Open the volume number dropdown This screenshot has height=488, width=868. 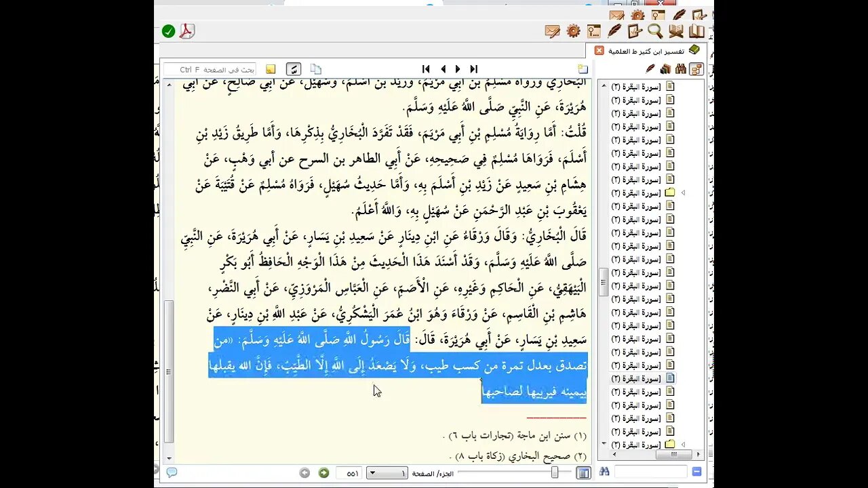coord(387,473)
